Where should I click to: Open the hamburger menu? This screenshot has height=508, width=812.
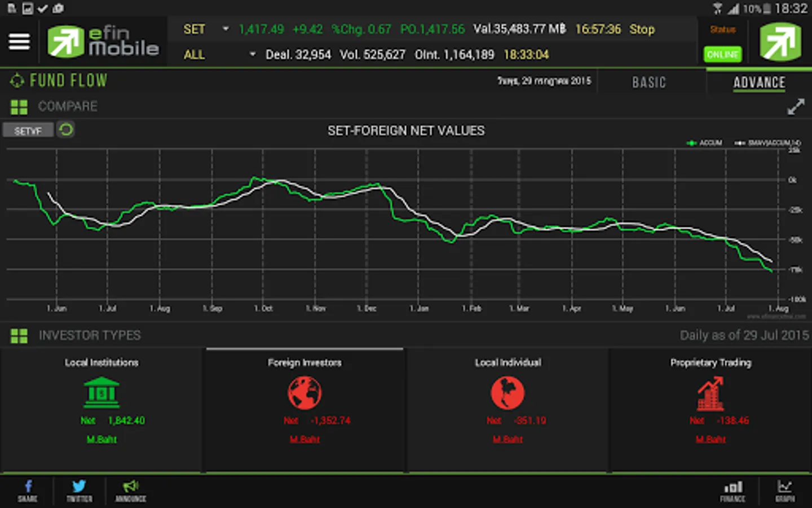click(x=19, y=41)
